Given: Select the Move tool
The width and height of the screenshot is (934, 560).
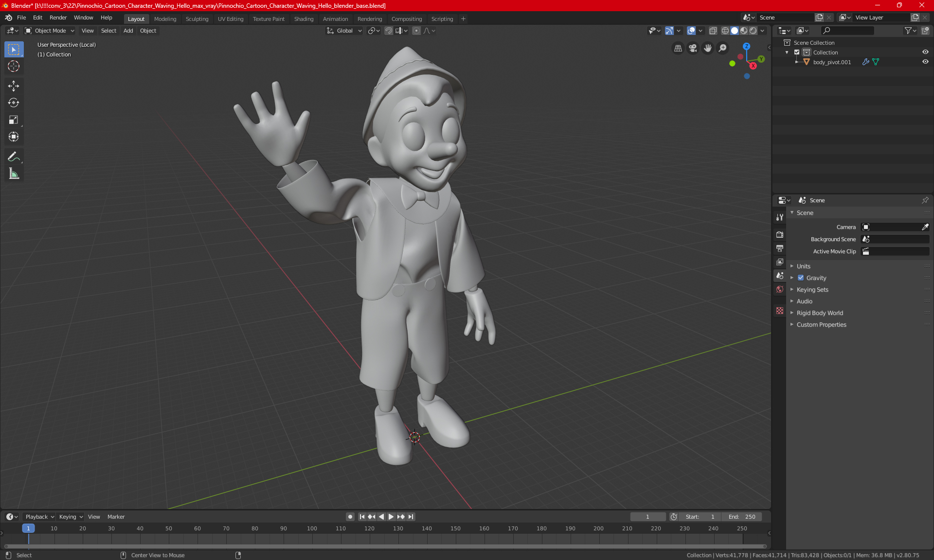Looking at the screenshot, I should 14,86.
